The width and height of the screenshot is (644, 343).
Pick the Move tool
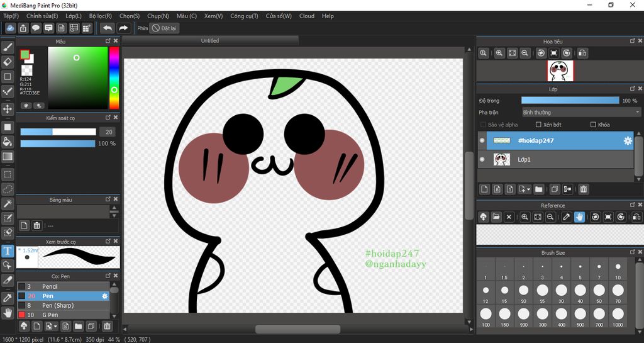click(x=8, y=109)
